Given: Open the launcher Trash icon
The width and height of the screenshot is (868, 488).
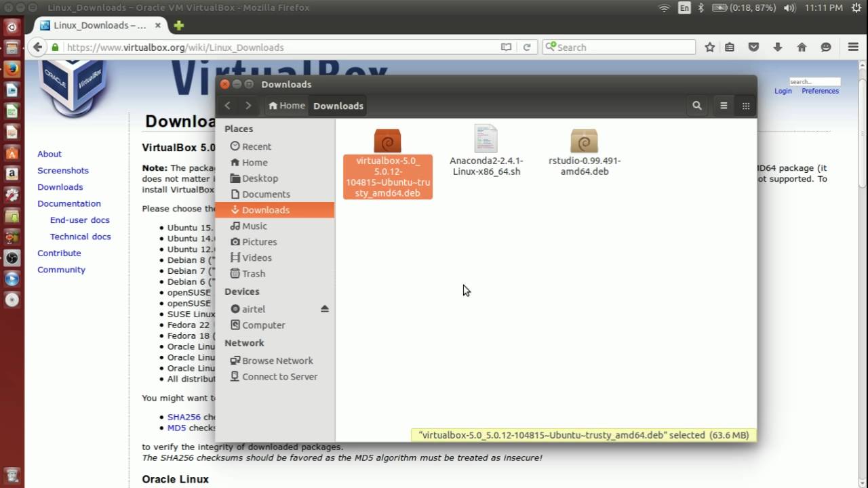Looking at the screenshot, I should click(12, 475).
